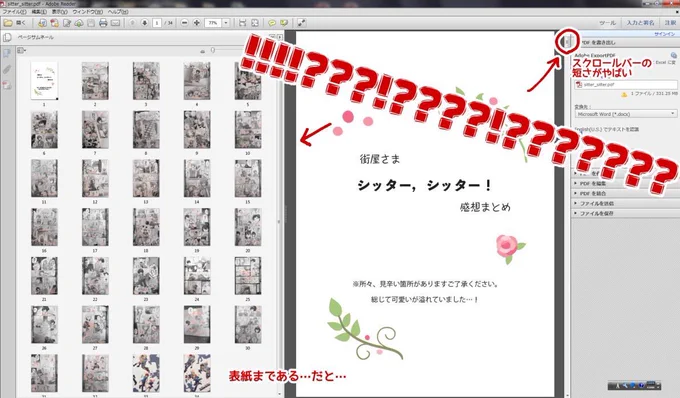Go to next page with down arrow
The image size is (680, 398).
[x=144, y=23]
